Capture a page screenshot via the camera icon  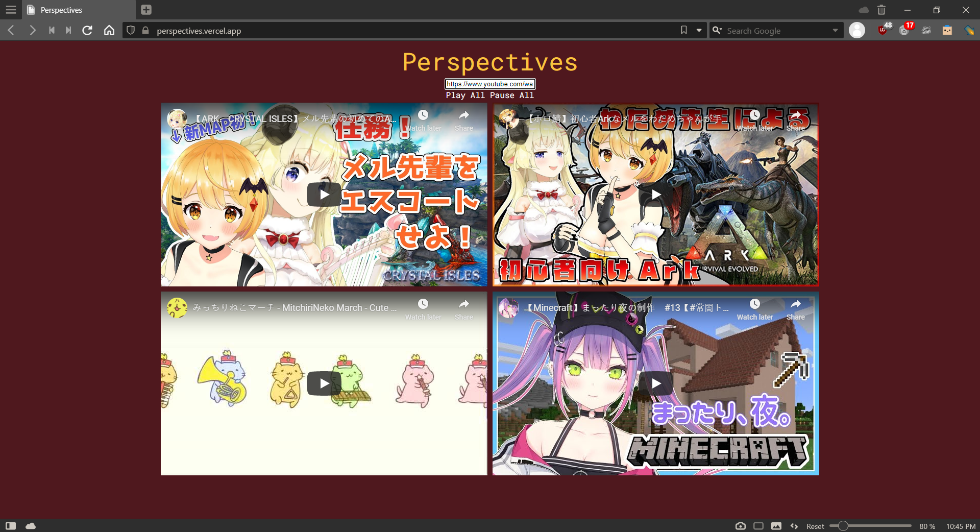pyautogui.click(x=740, y=526)
